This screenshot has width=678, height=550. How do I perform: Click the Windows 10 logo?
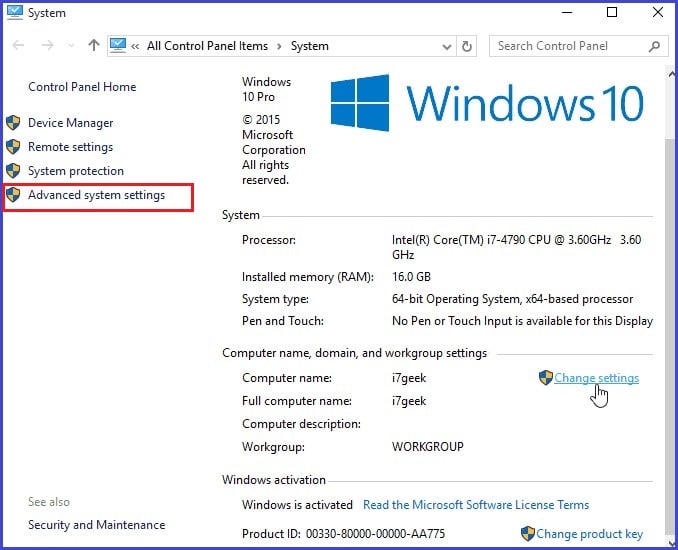click(487, 103)
